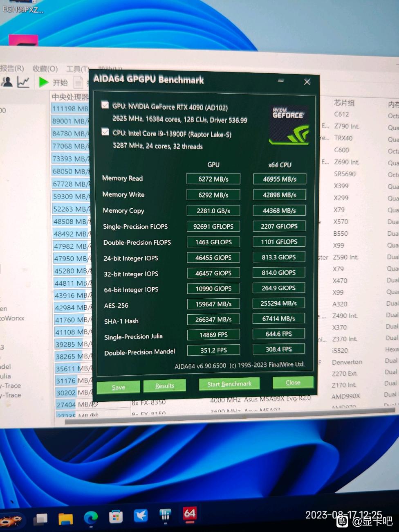Viewport: 399px width, 532px height.
Task: Open the 收藏(O) menu
Action: (x=45, y=69)
